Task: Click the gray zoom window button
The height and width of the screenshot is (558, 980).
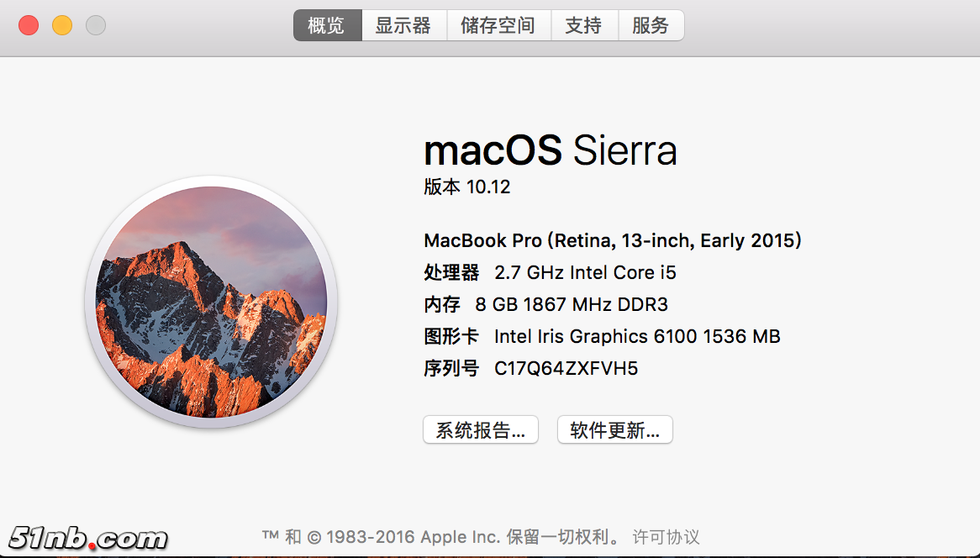Action: [x=96, y=25]
